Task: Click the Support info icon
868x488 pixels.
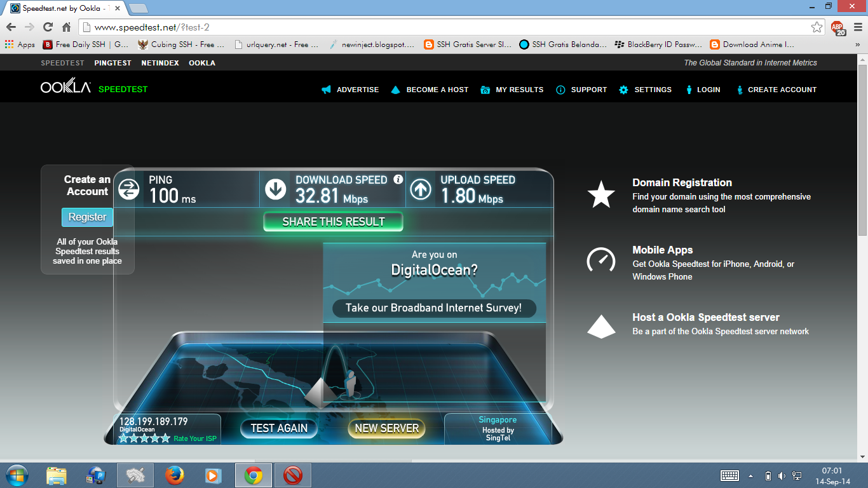Action: 560,90
